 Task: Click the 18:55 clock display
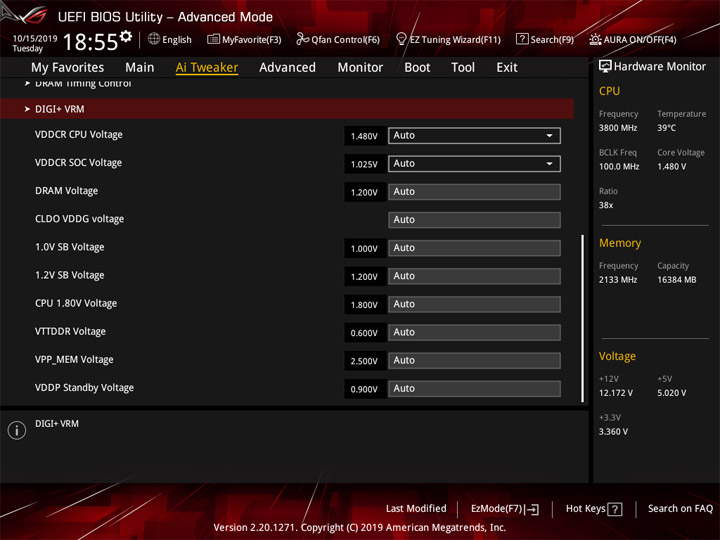pos(90,42)
